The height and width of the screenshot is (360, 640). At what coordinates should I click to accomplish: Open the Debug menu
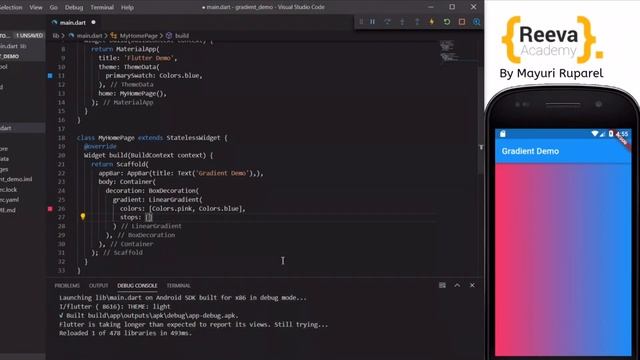tap(74, 7)
